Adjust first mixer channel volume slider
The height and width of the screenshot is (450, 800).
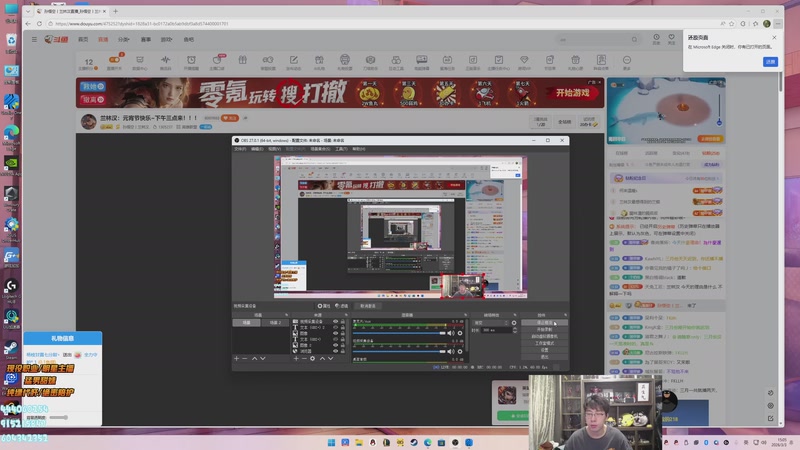399,333
